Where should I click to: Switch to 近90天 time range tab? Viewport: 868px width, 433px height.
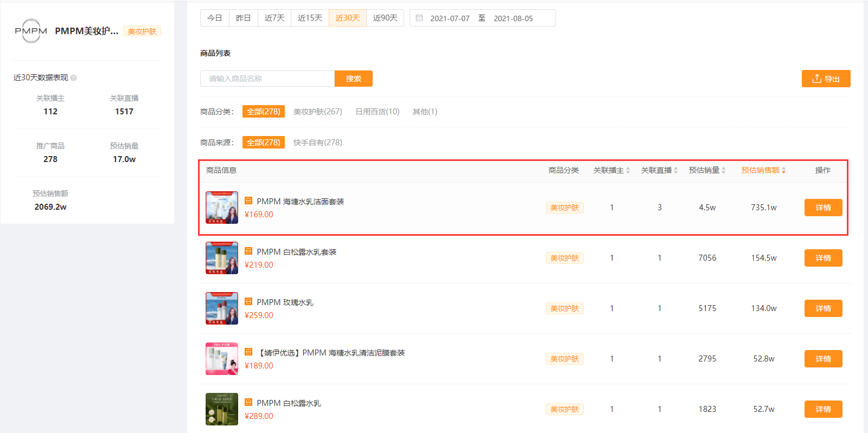tap(385, 18)
